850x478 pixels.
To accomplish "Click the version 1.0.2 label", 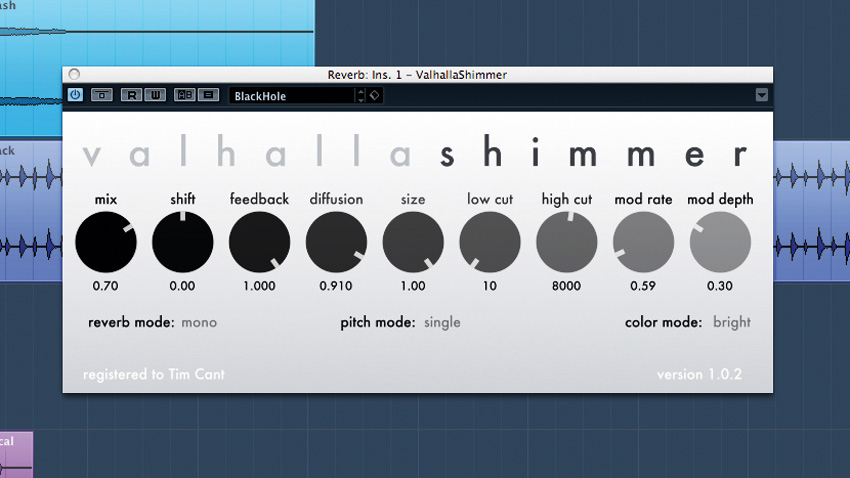I will click(699, 374).
